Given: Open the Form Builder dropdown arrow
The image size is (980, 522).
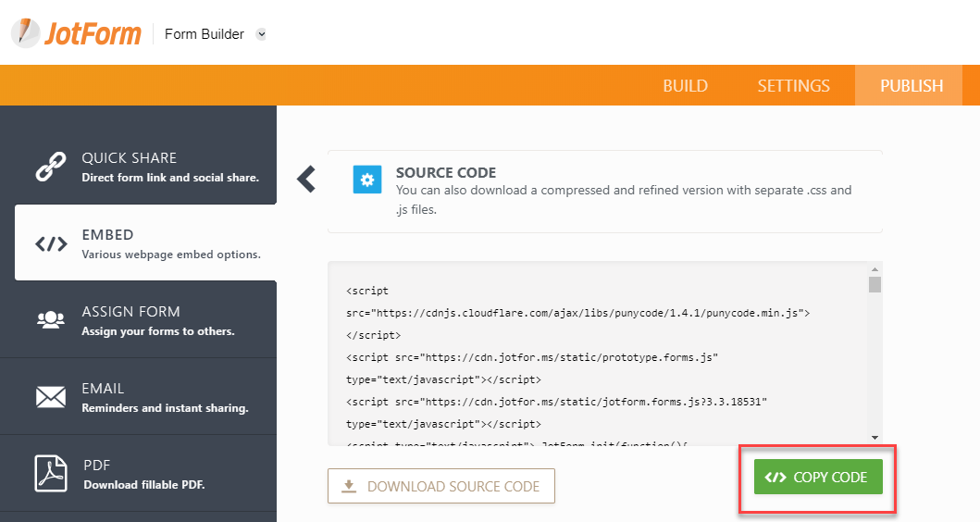Looking at the screenshot, I should (x=261, y=34).
